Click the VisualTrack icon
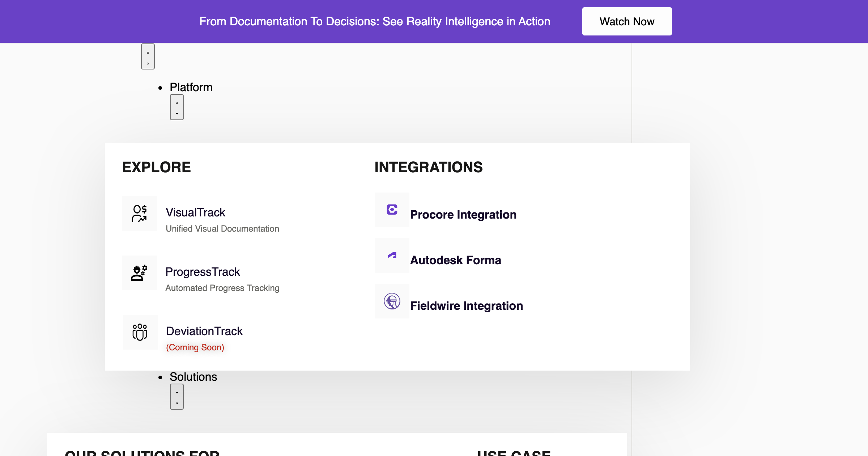This screenshot has height=456, width=868. (x=140, y=214)
